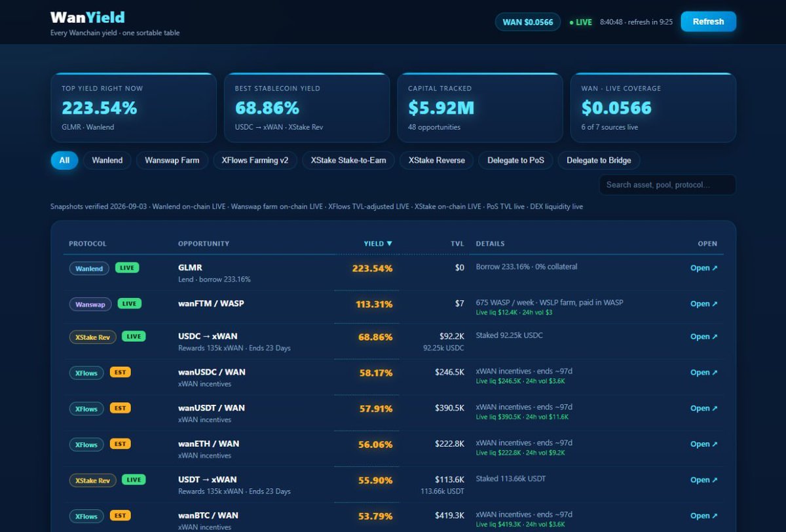Click the 58.17% yield value
Viewport: 786px width, 532px height.
tap(376, 373)
